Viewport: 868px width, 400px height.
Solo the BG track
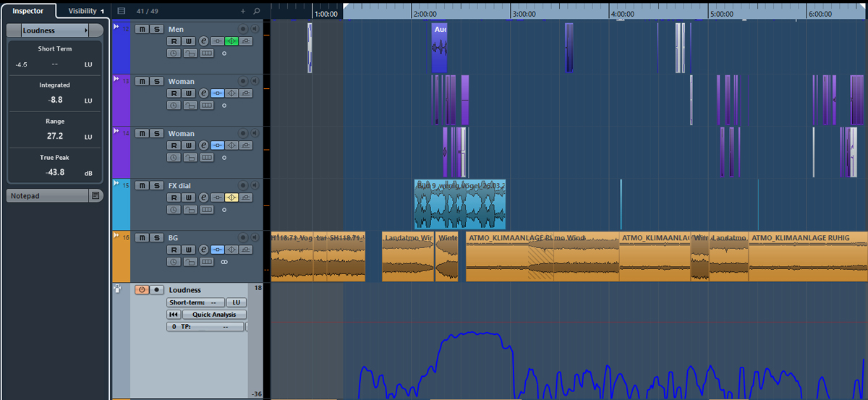[156, 237]
